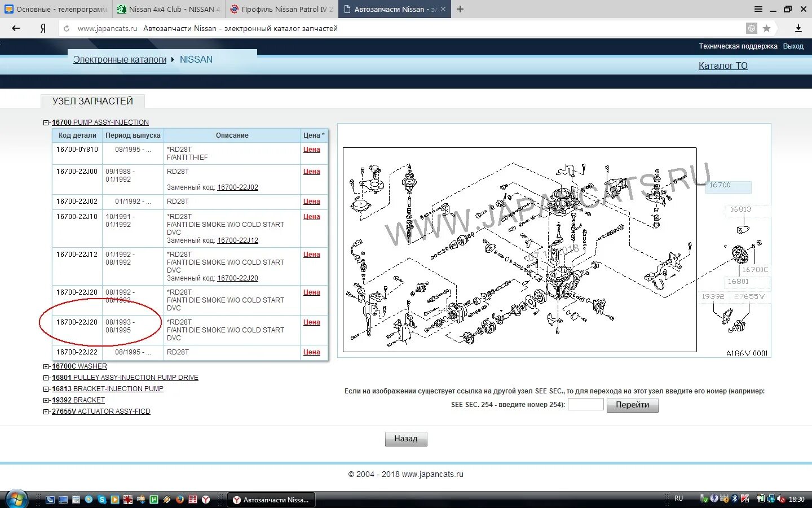Image resolution: width=812 pixels, height=508 pixels.
Task: Click the RU language indicator
Action: coord(678,498)
